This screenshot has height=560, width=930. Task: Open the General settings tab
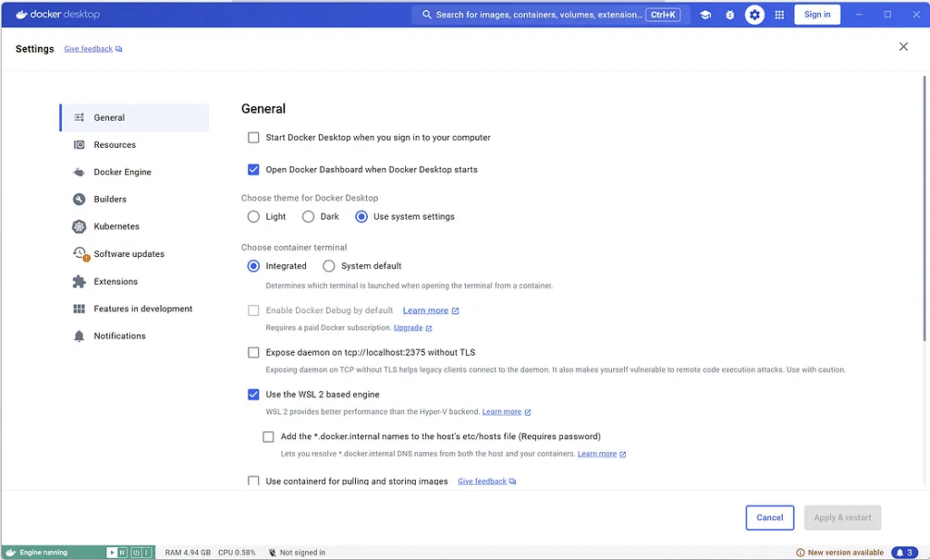pos(134,117)
